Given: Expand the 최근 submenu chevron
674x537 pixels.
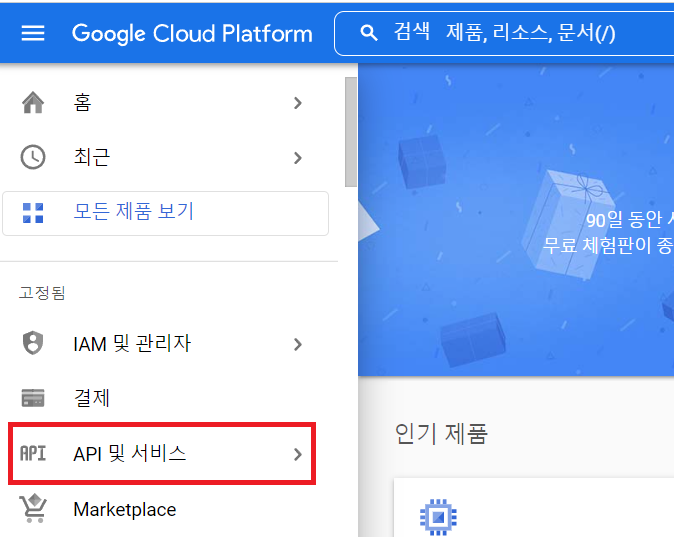Looking at the screenshot, I should 297,158.
